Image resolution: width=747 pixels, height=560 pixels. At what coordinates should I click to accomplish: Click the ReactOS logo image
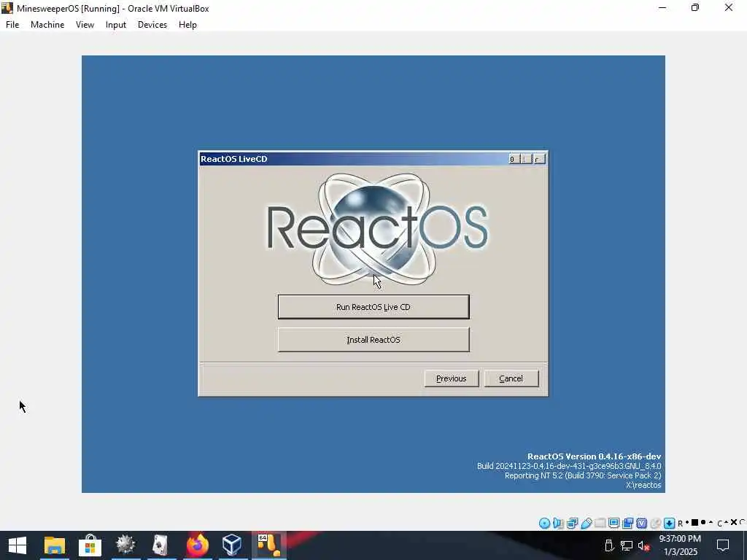coord(376,229)
